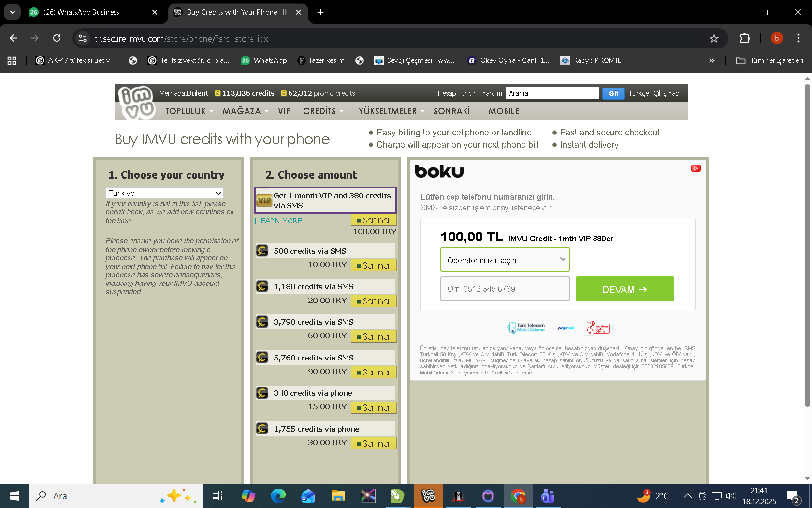Image resolution: width=812 pixels, height=508 pixels.
Task: Buy 840 credits via phone
Action: pyautogui.click(x=374, y=408)
